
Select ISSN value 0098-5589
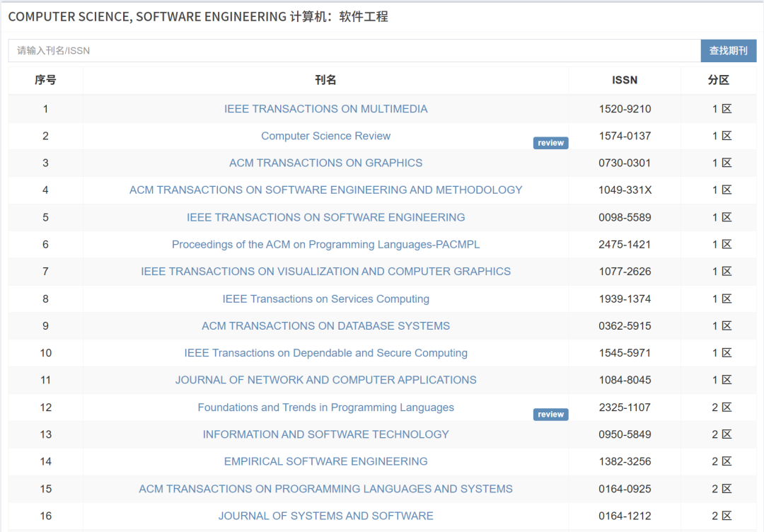[625, 217]
